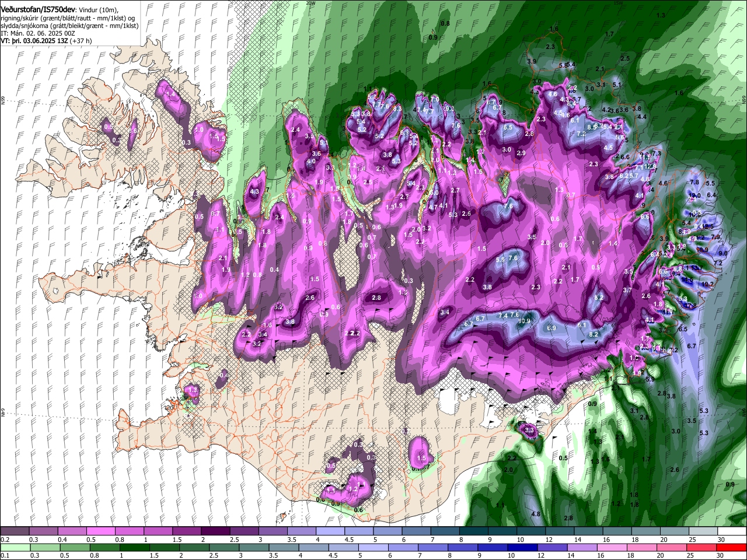Select the 1.5 swatch in the upper legend row
Screen dimensions: 747x560
(x=187, y=531)
